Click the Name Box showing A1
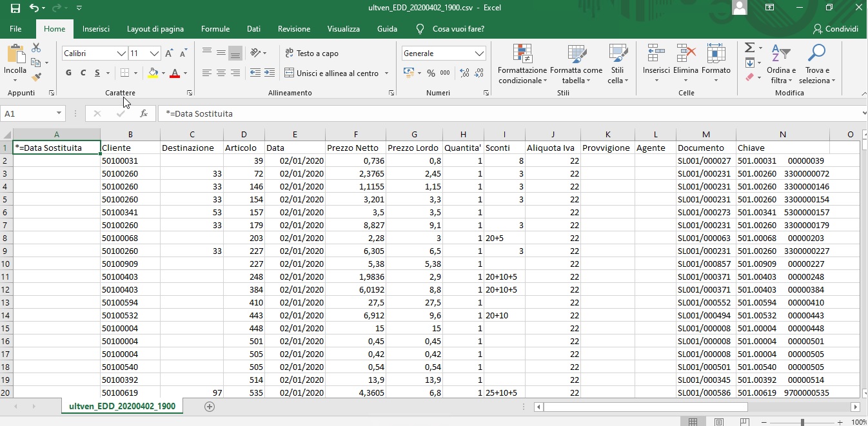This screenshot has height=426, width=868. point(29,113)
